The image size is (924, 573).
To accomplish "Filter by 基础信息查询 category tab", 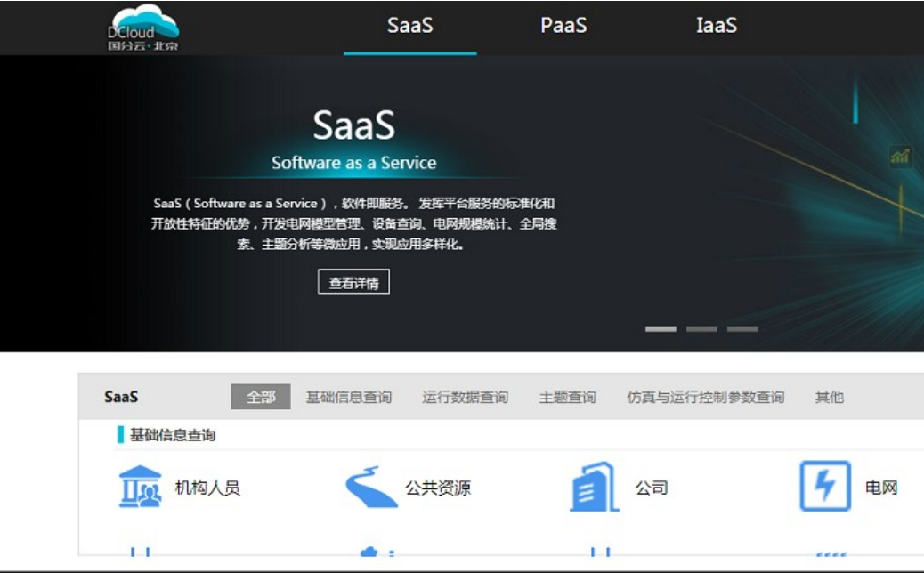I will coord(349,397).
